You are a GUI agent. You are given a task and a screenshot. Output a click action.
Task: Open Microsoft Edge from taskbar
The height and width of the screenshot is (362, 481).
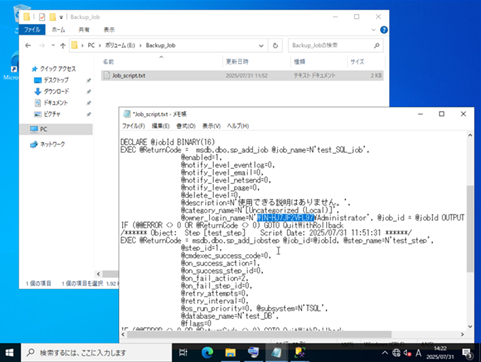pos(207,352)
